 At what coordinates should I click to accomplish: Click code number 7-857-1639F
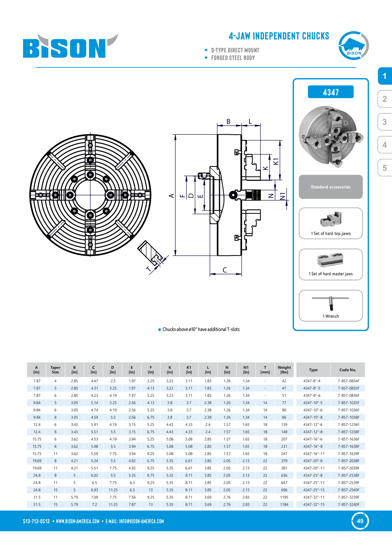(x=348, y=454)
